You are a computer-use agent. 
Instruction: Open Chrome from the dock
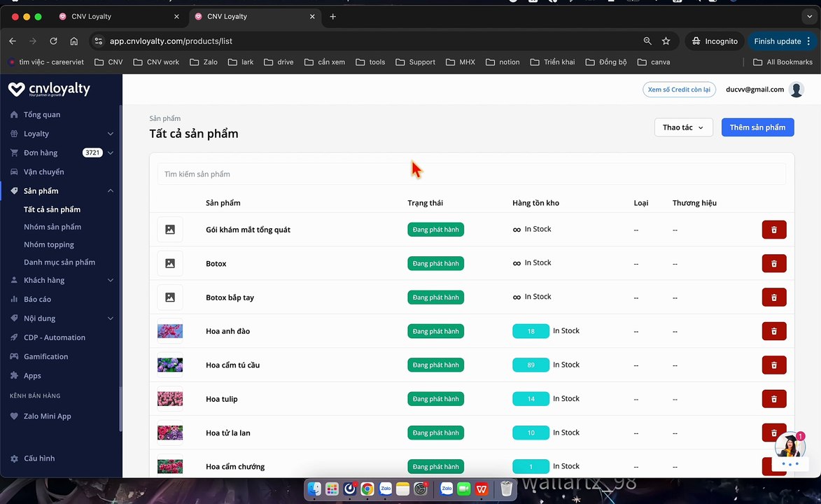[367, 489]
